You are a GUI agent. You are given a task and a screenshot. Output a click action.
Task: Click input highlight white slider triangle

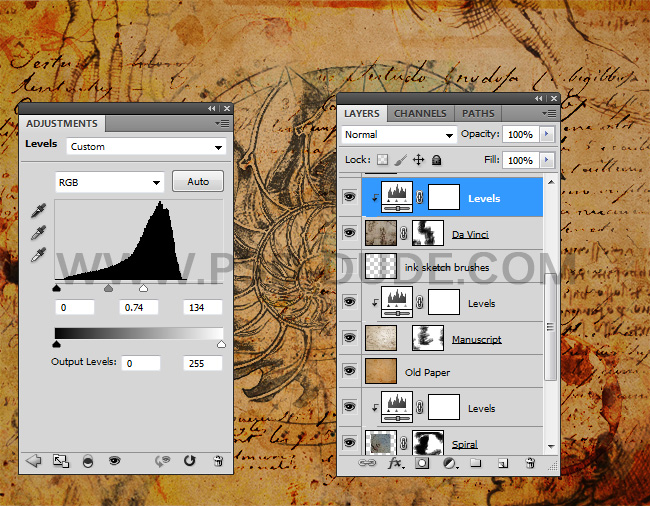tap(143, 288)
